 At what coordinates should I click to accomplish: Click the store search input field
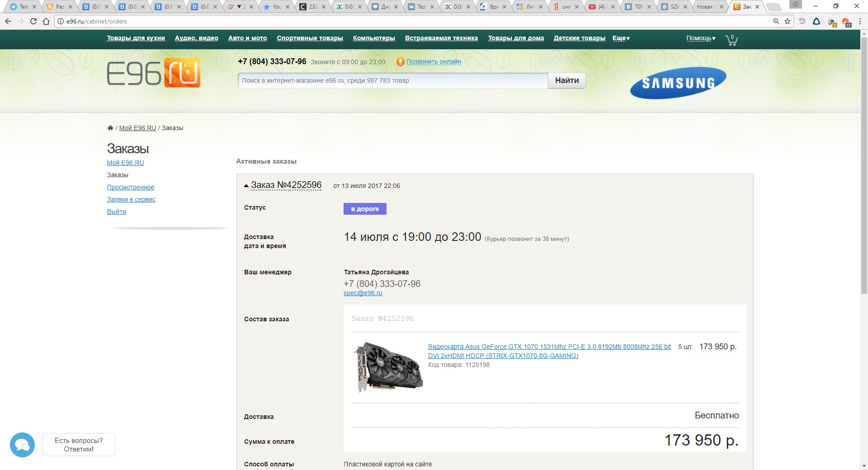coord(393,80)
